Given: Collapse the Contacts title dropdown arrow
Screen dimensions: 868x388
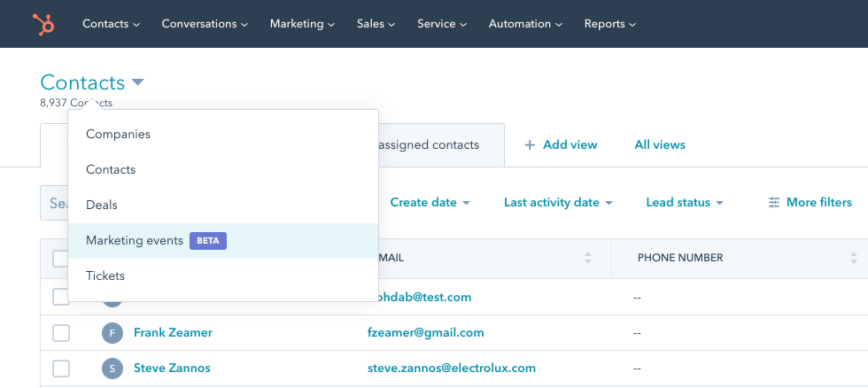Looking at the screenshot, I should (x=137, y=83).
